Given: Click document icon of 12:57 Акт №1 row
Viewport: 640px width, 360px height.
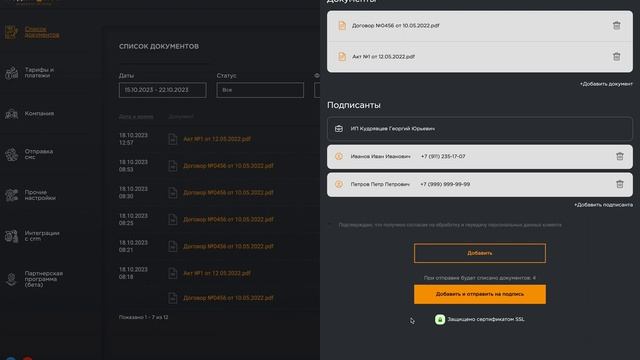Looking at the screenshot, I should pos(173,139).
